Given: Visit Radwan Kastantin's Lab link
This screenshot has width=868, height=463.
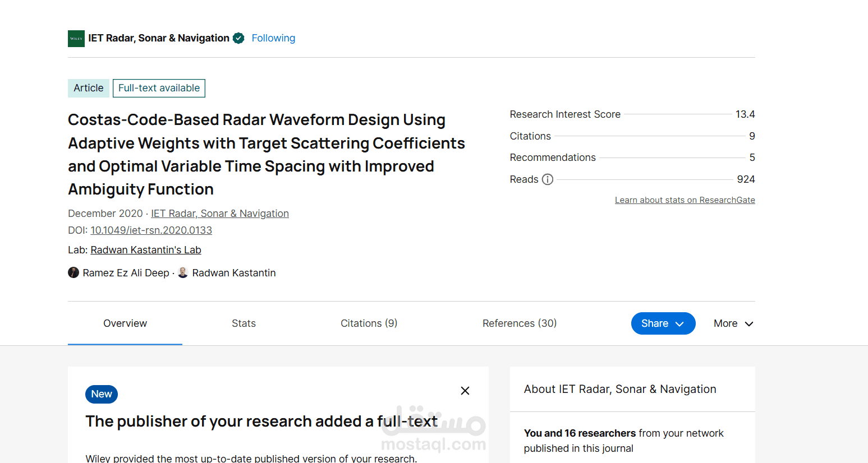Looking at the screenshot, I should tap(146, 250).
